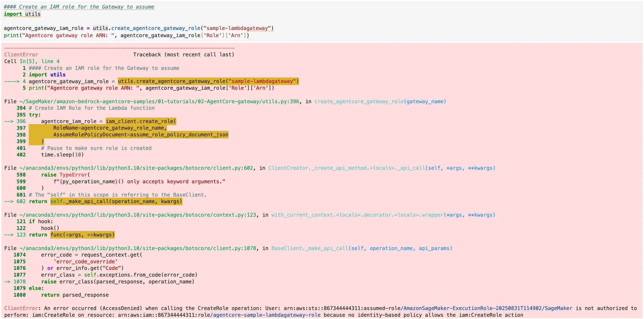Click '# Pause to make sure role is created' comment
This screenshot has width=644, height=319.
tap(96, 148)
